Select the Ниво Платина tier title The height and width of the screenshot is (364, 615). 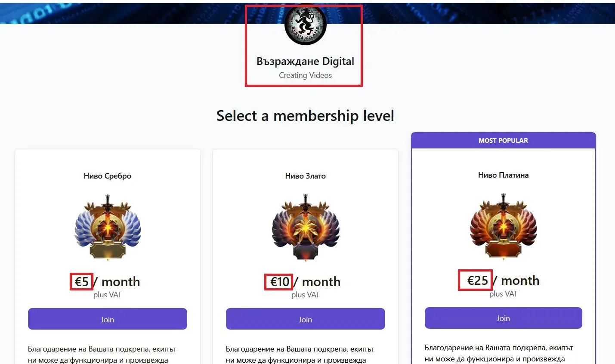click(503, 175)
